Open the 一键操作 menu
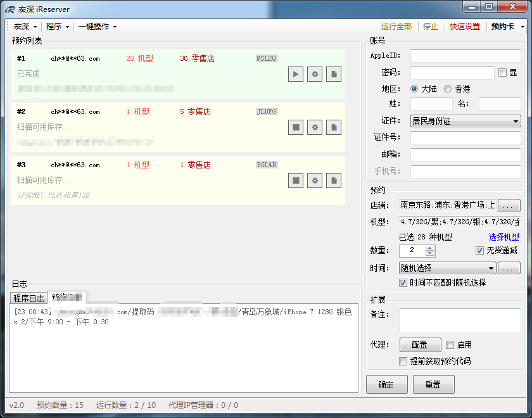Image resolution: width=532 pixels, height=418 pixels. tap(97, 27)
